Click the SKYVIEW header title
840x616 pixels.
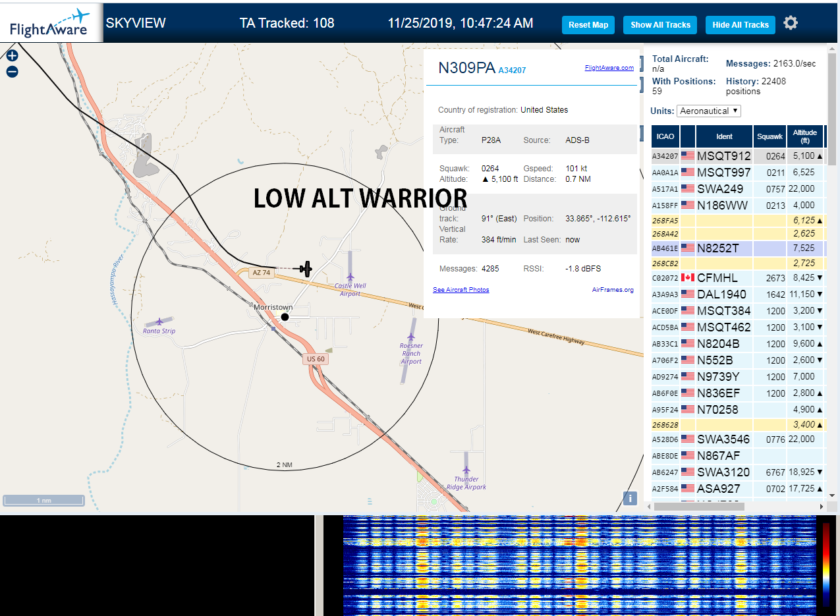[x=136, y=23]
